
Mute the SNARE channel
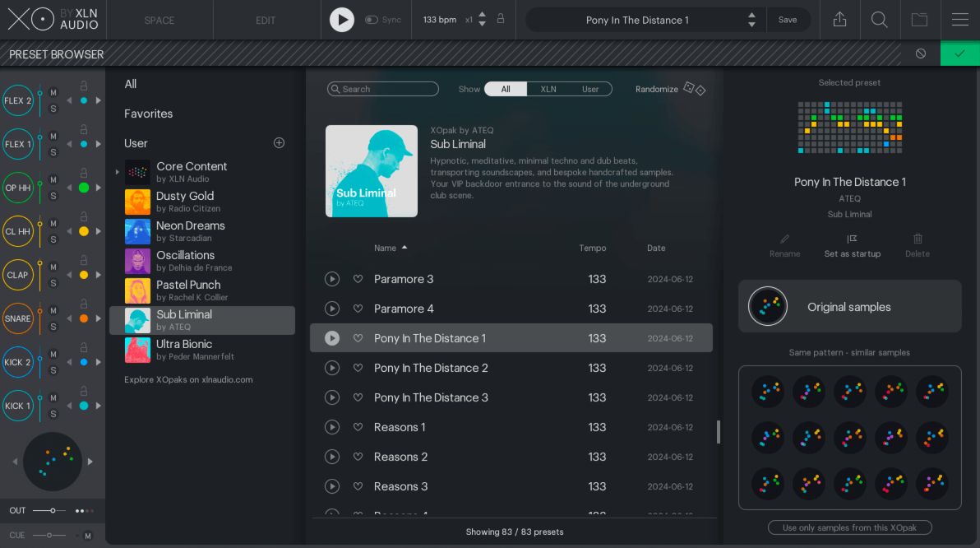[53, 310]
